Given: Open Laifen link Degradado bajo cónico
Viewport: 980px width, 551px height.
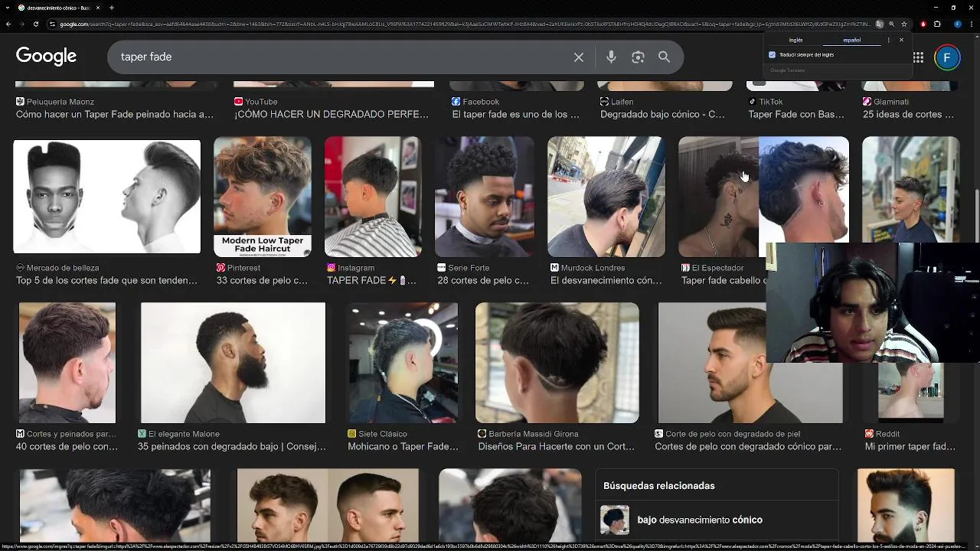Looking at the screenshot, I should pos(662,115).
